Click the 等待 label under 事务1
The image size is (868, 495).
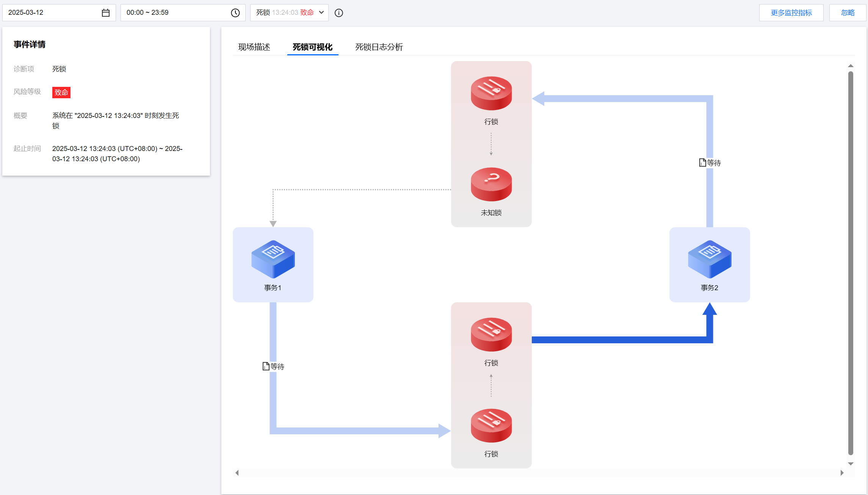pyautogui.click(x=277, y=366)
